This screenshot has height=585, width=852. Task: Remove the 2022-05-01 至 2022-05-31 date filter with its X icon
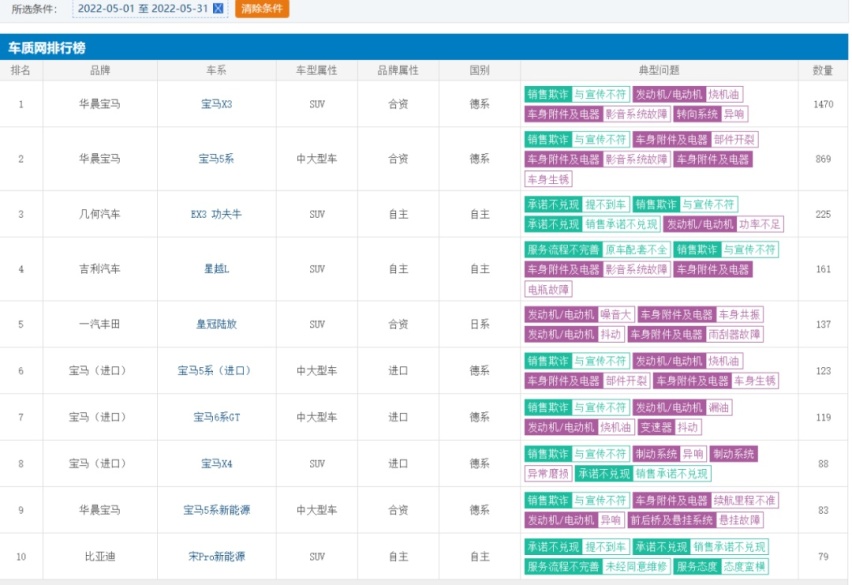click(218, 8)
